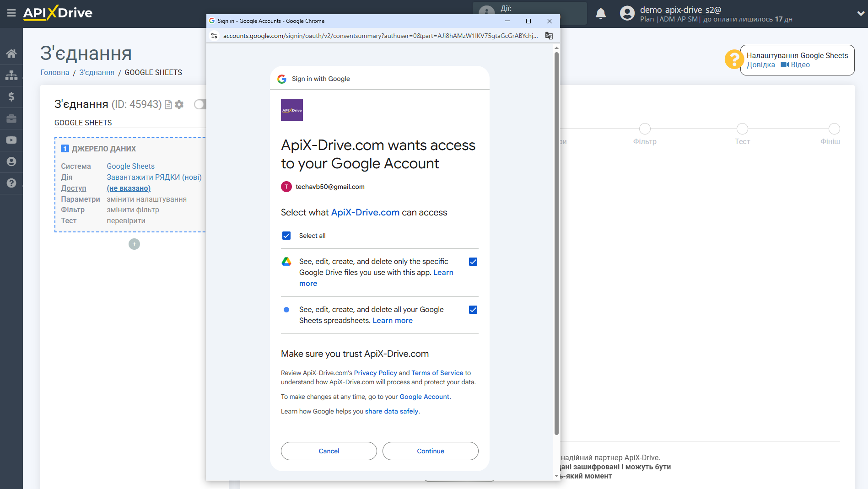Image resolution: width=868 pixels, height=489 pixels.
Task: Open Завантажити РЯДКИ (нові) action link
Action: [154, 177]
